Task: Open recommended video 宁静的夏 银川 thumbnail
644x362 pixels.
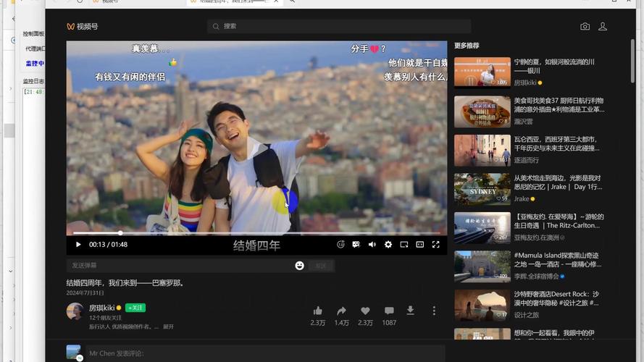Action: coord(482,72)
